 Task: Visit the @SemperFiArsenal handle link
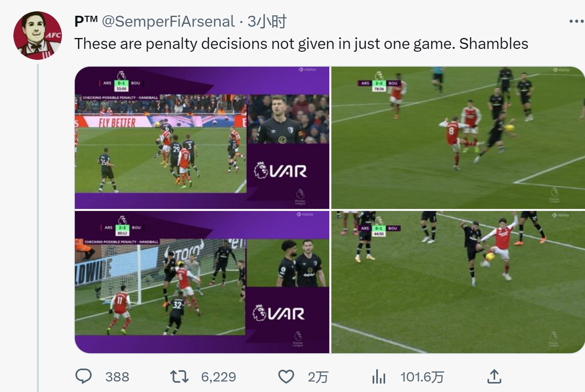tap(168, 21)
